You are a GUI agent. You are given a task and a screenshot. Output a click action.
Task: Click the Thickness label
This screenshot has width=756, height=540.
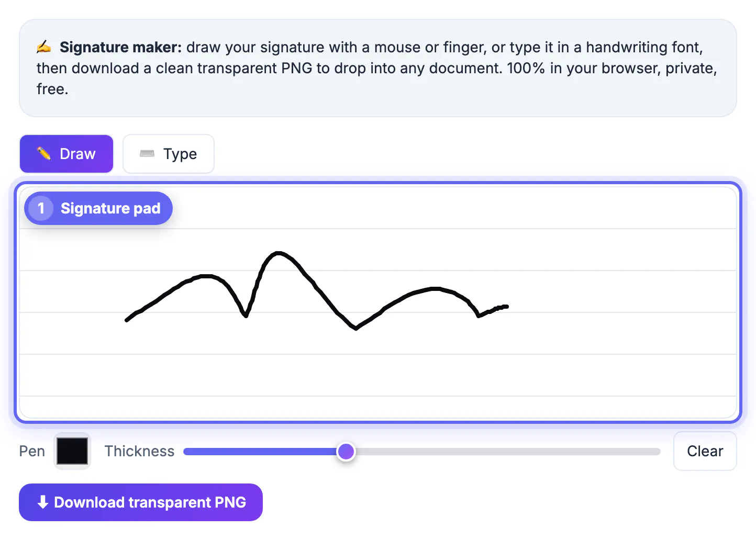(x=139, y=451)
